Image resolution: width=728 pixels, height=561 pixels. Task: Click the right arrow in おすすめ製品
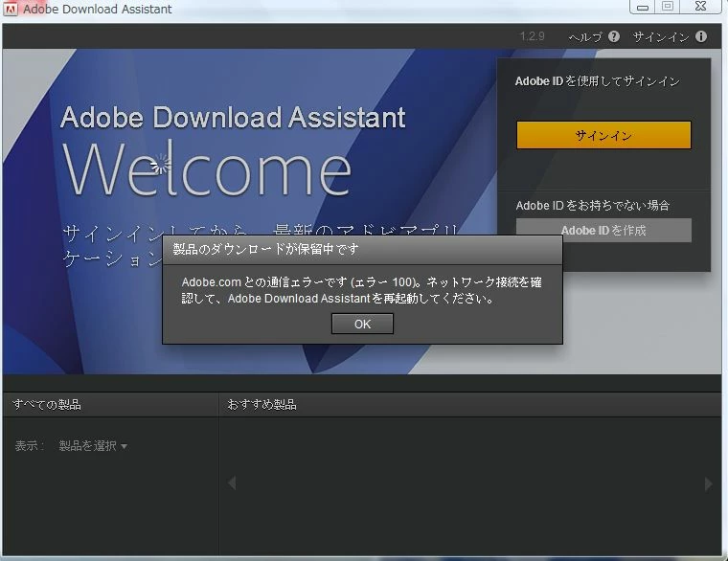(708, 483)
